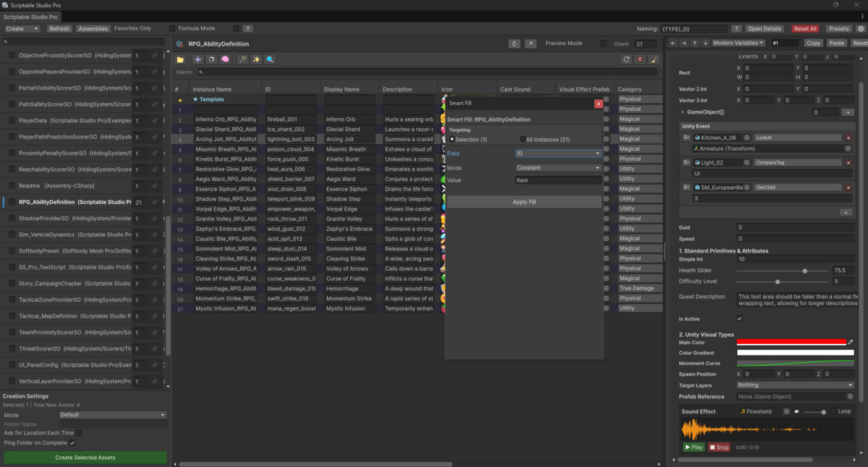The image size is (868, 467).
Task: Open the Smart Fill brain icon
Action: click(224, 59)
